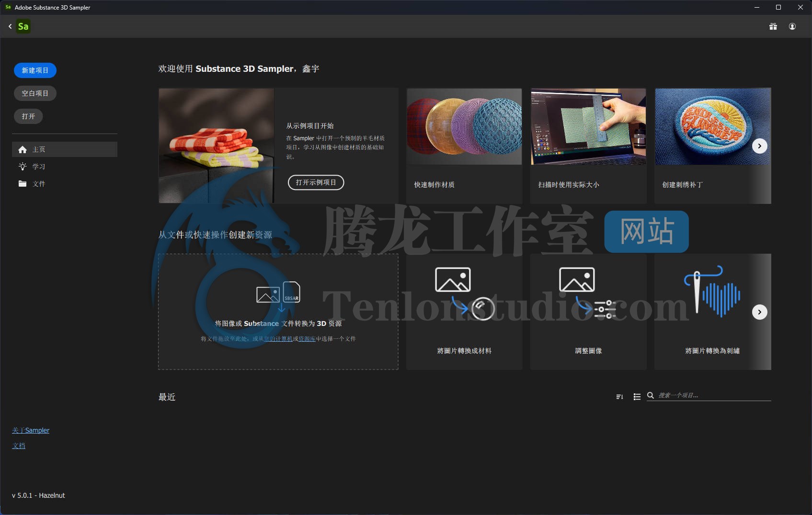Viewport: 812px width, 515px height.
Task: Click the title bar Sa app icon
Action: 8,7
